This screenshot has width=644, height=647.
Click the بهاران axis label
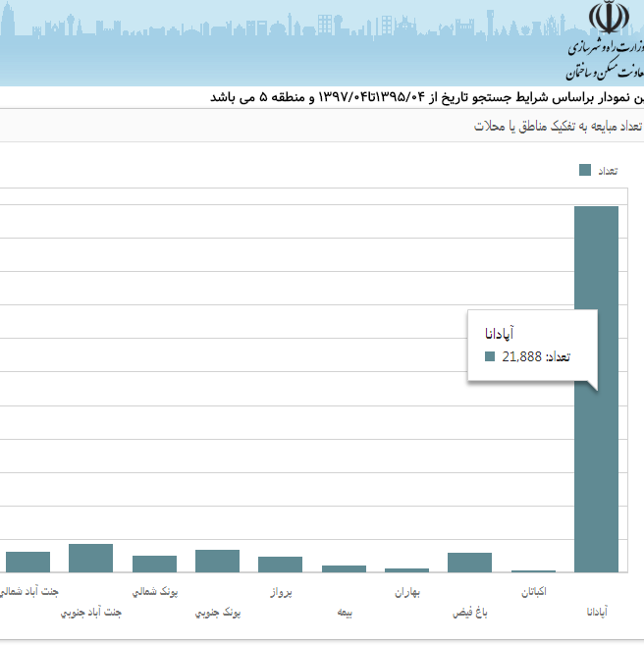[407, 592]
